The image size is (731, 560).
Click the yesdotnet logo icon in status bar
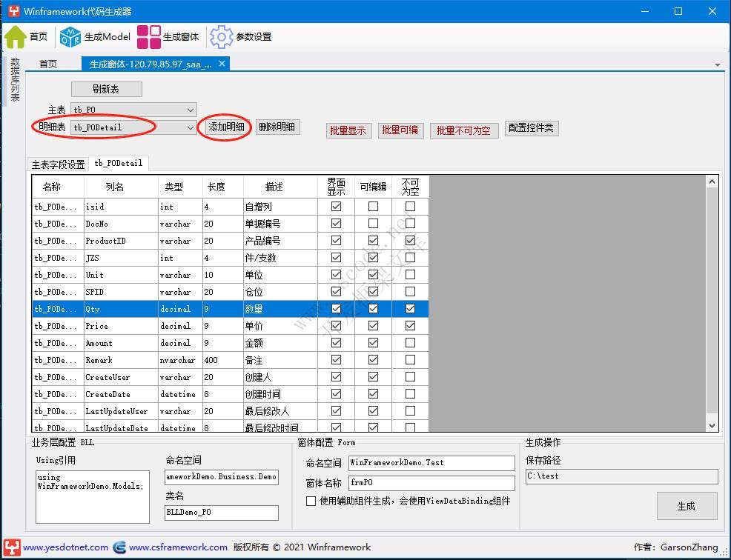[x=10, y=547]
